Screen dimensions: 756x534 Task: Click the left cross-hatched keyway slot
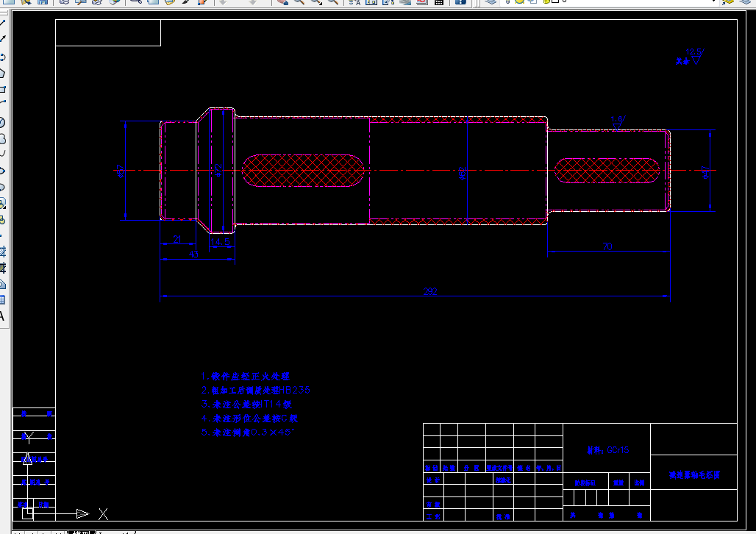click(x=302, y=171)
